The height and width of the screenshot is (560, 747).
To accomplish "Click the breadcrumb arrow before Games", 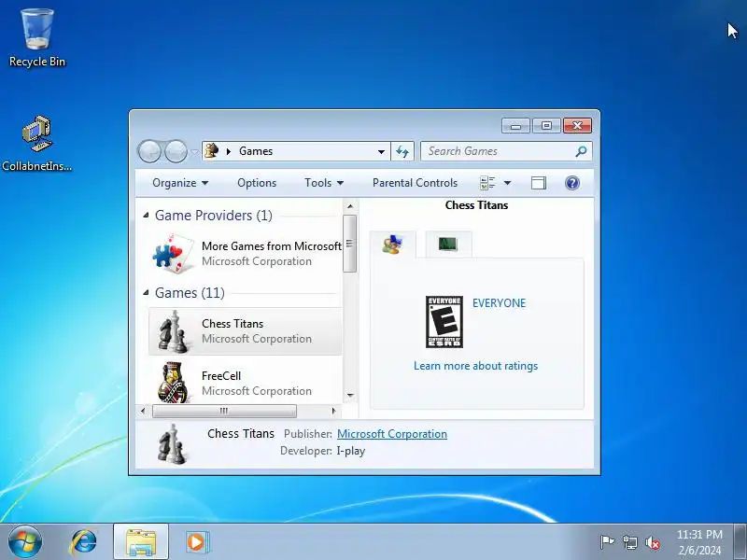I will pyautogui.click(x=229, y=151).
